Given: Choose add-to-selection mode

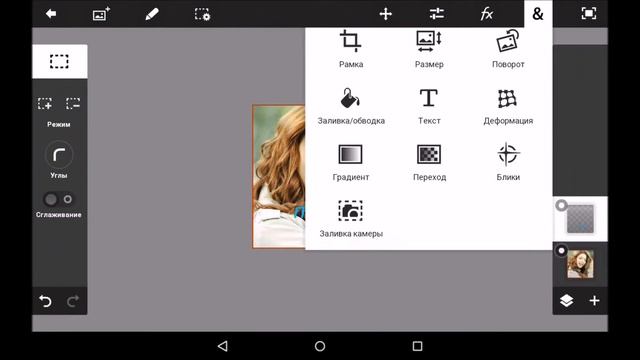Looking at the screenshot, I should [x=45, y=104].
